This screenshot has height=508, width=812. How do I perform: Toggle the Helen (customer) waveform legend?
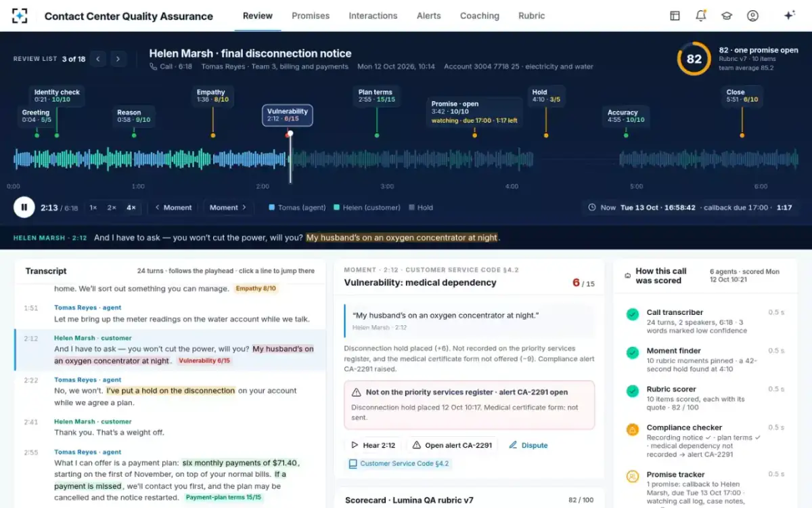[x=367, y=207]
